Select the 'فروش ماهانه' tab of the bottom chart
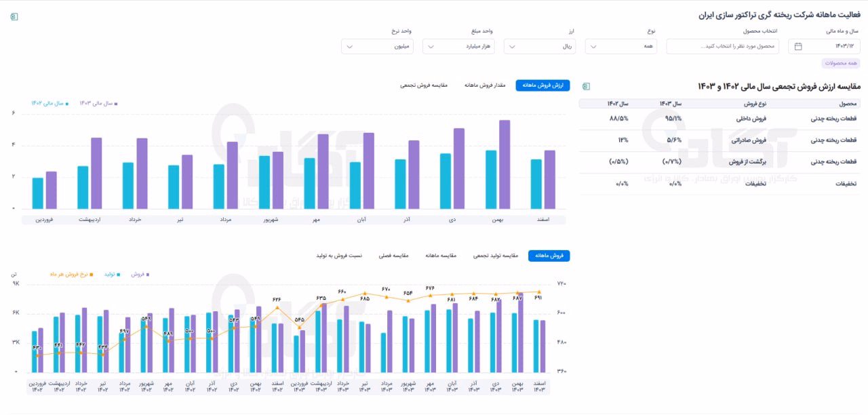Viewport: 868px width, 415px height. coord(549,256)
